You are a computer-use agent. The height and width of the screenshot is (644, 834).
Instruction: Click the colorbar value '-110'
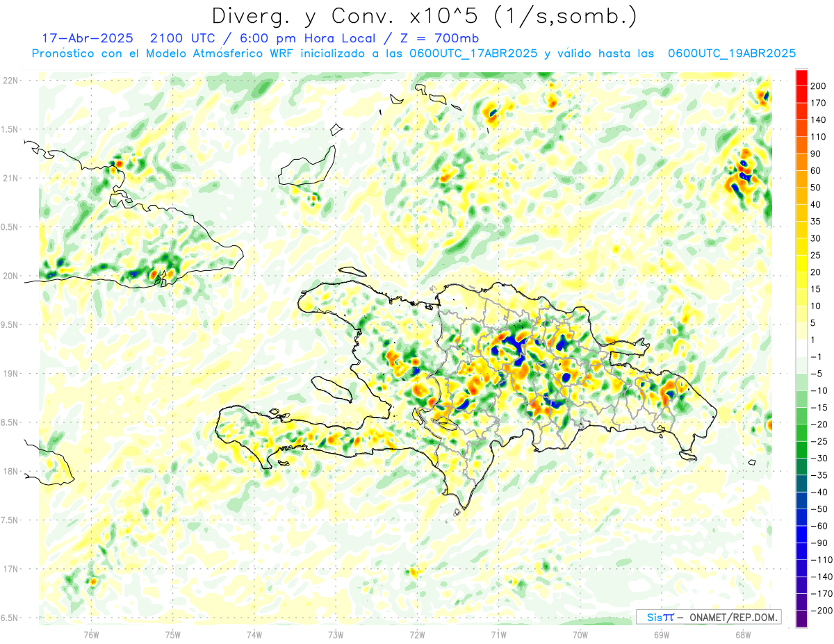[x=821, y=559]
